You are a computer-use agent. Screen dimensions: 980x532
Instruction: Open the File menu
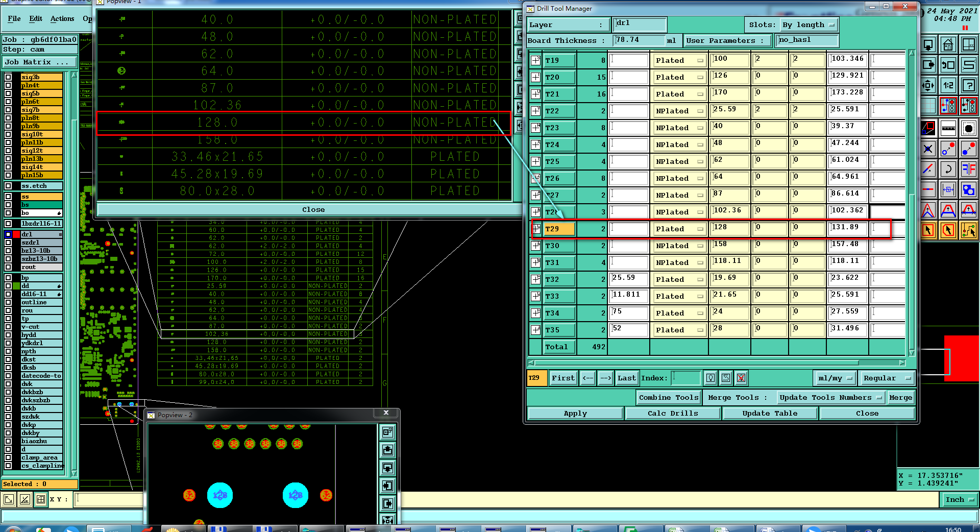(14, 19)
